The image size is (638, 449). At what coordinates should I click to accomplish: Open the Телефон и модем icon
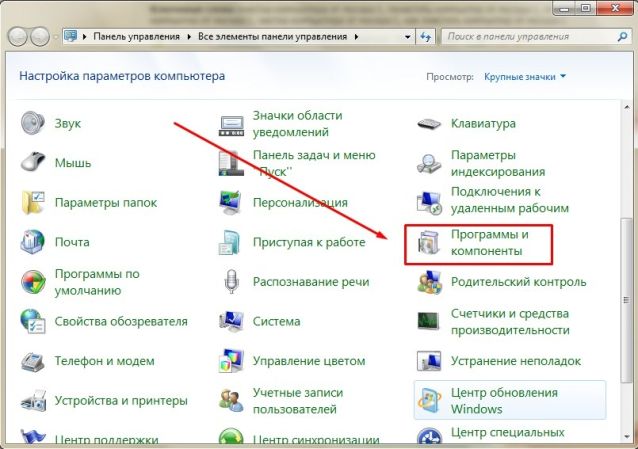pos(33,361)
